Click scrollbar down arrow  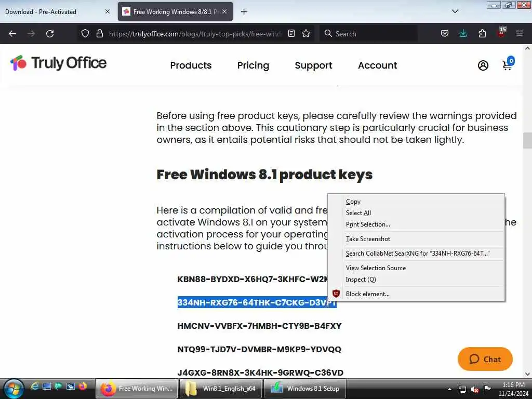[x=527, y=374]
